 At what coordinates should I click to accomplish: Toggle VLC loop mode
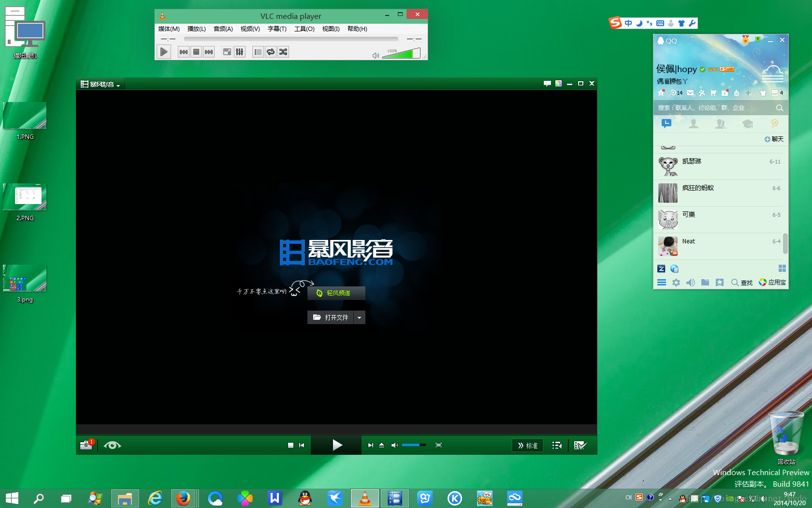[x=271, y=52]
